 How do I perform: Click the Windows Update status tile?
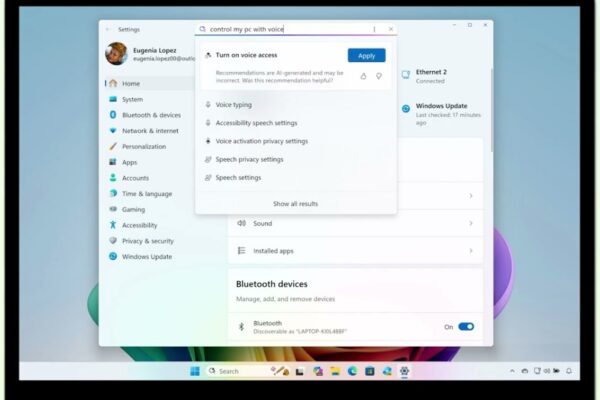click(x=440, y=114)
